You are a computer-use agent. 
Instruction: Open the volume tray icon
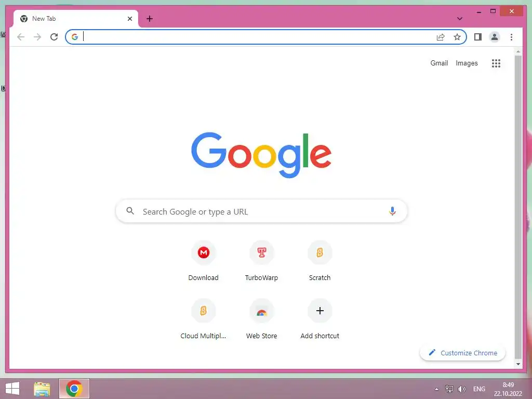461,389
